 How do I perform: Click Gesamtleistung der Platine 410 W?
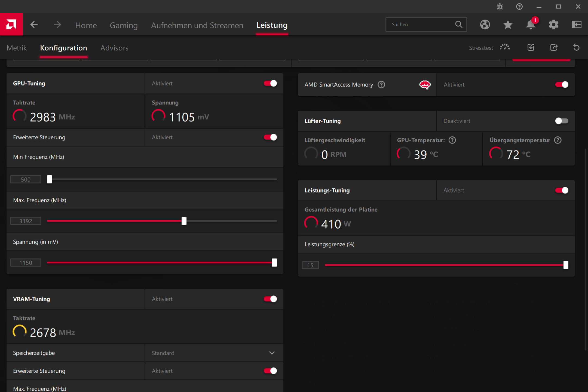pyautogui.click(x=336, y=224)
